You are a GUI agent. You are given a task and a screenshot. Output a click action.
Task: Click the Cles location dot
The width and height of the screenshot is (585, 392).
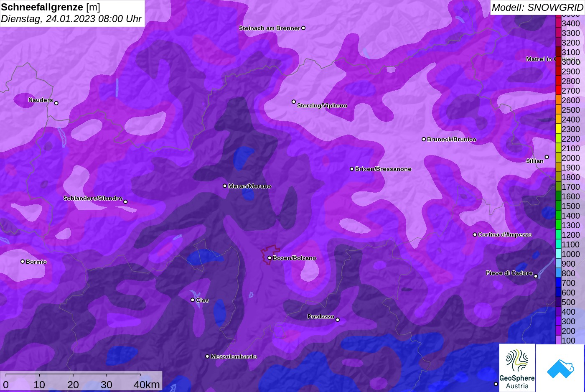pyautogui.click(x=193, y=300)
